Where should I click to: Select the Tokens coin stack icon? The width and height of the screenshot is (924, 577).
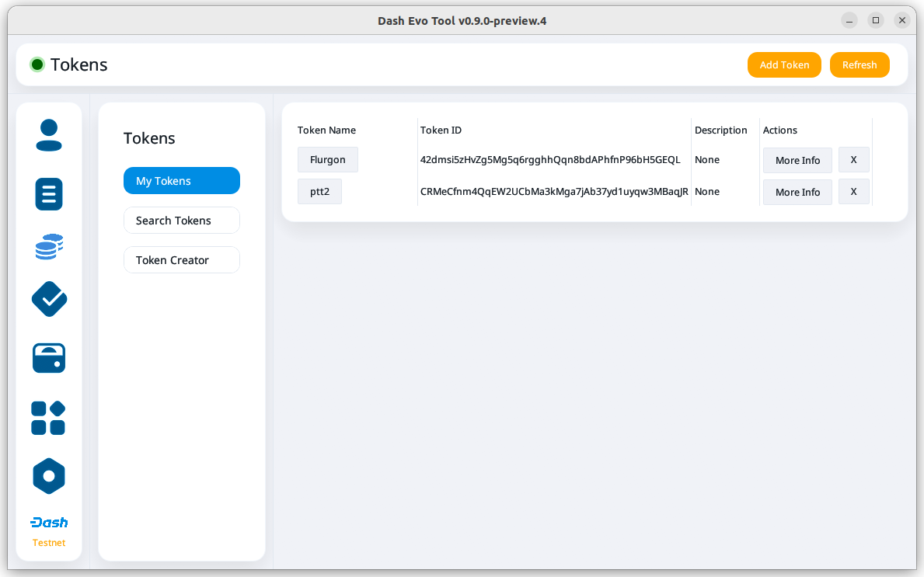[x=49, y=247]
